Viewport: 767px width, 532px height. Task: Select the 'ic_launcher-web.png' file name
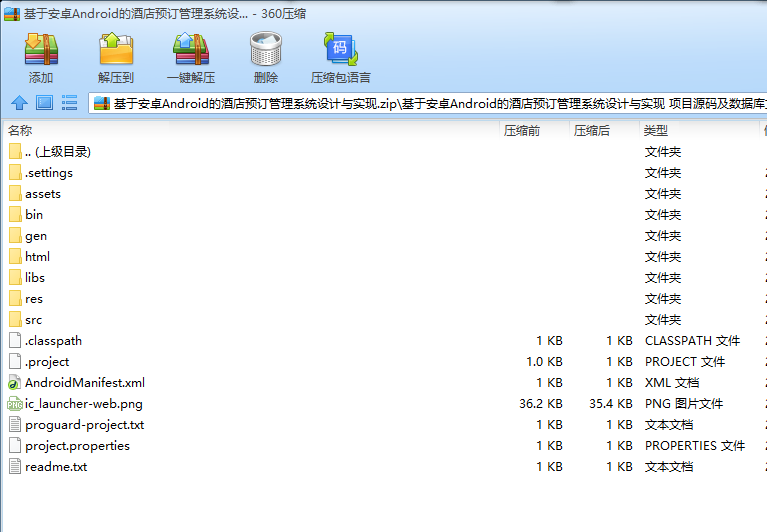(84, 404)
